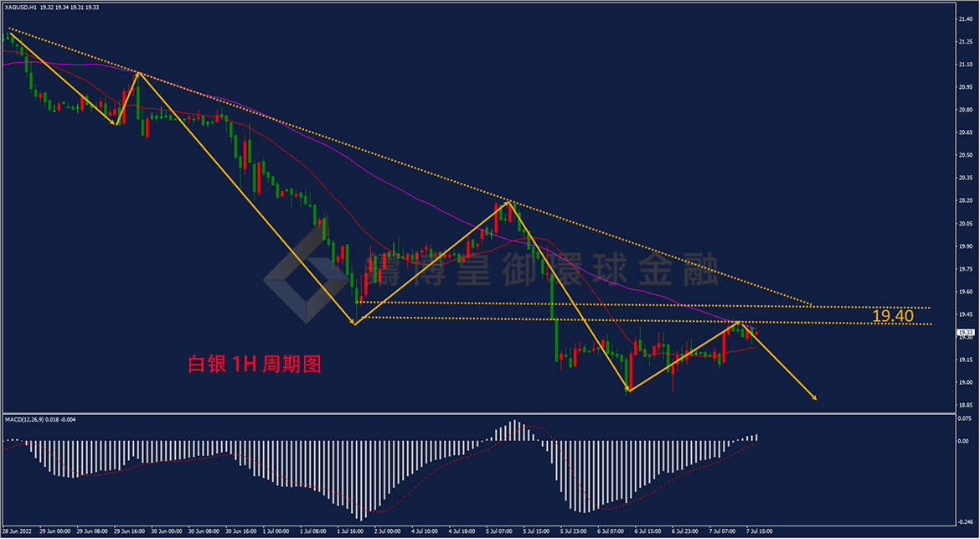980x539 pixels.
Task: Select the MACD(12,26,9) indicator label
Action: [x=23, y=420]
